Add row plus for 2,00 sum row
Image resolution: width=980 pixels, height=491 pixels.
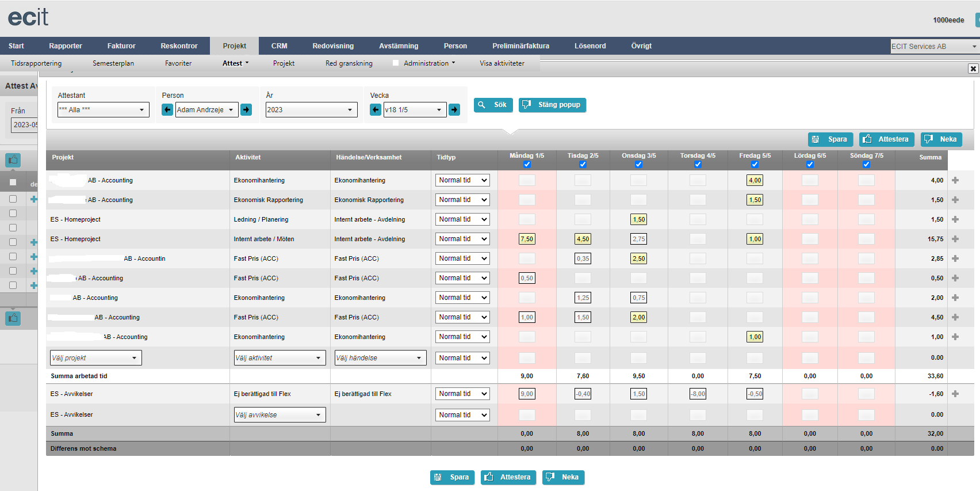point(955,298)
